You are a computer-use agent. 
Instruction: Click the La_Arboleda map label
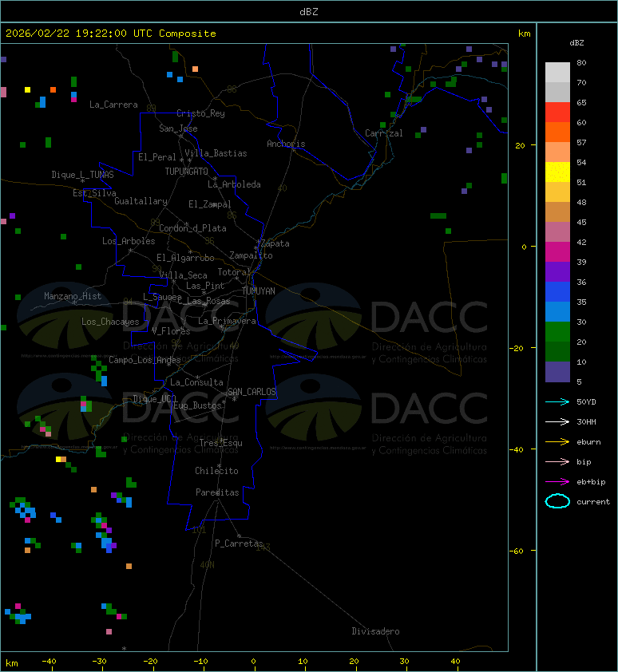click(x=234, y=184)
